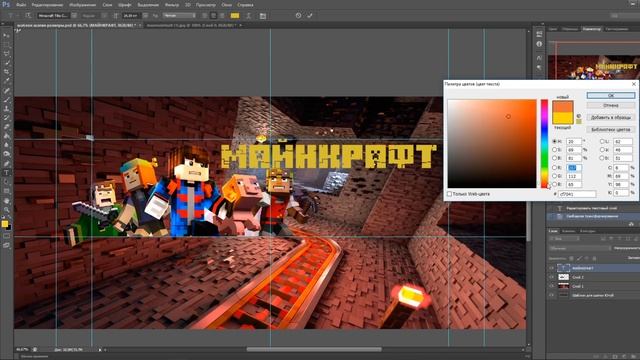This screenshot has height=360, width=640.
Task: Open the Quick Mask mode icon
Action: pyautogui.click(x=7, y=236)
